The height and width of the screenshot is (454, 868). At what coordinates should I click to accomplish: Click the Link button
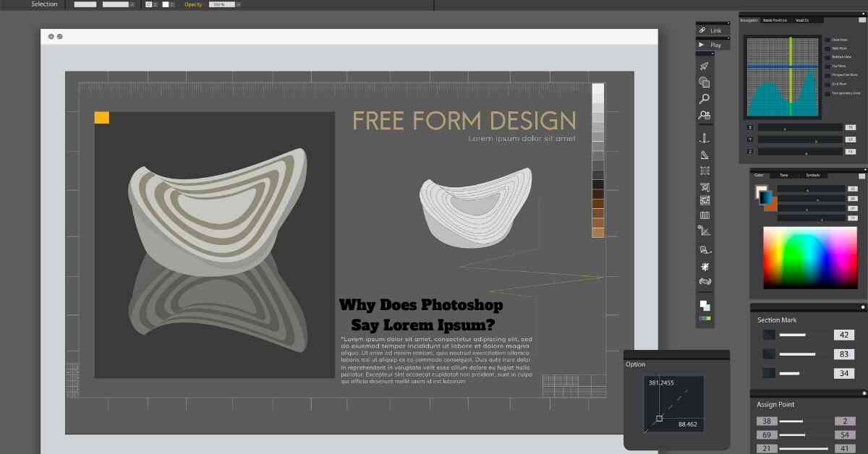click(x=714, y=30)
